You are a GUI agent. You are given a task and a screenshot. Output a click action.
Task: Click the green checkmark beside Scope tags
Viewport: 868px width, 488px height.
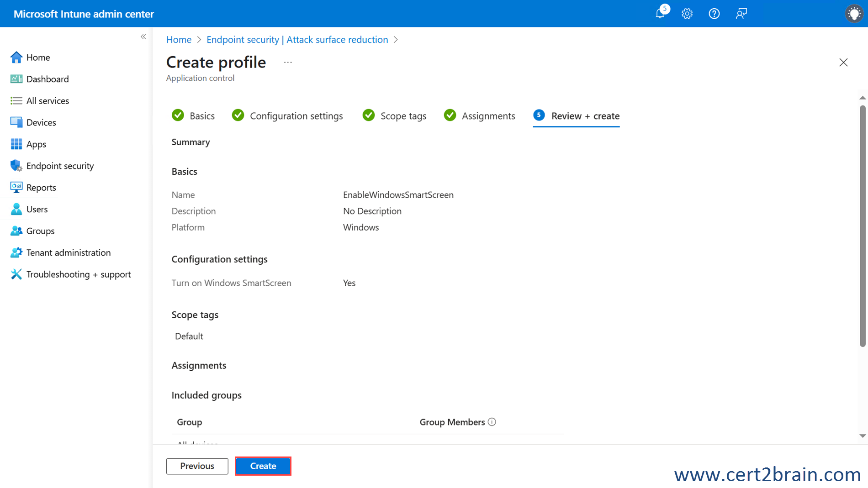pyautogui.click(x=369, y=115)
